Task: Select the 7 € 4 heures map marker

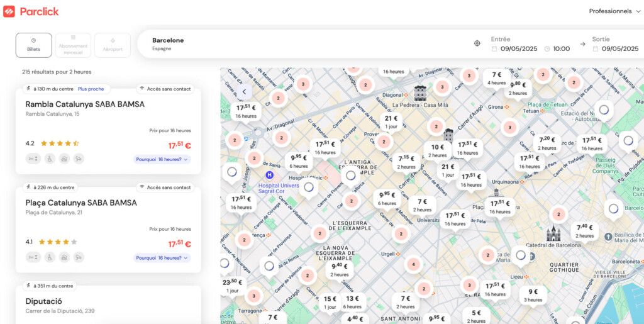Action: [497, 78]
